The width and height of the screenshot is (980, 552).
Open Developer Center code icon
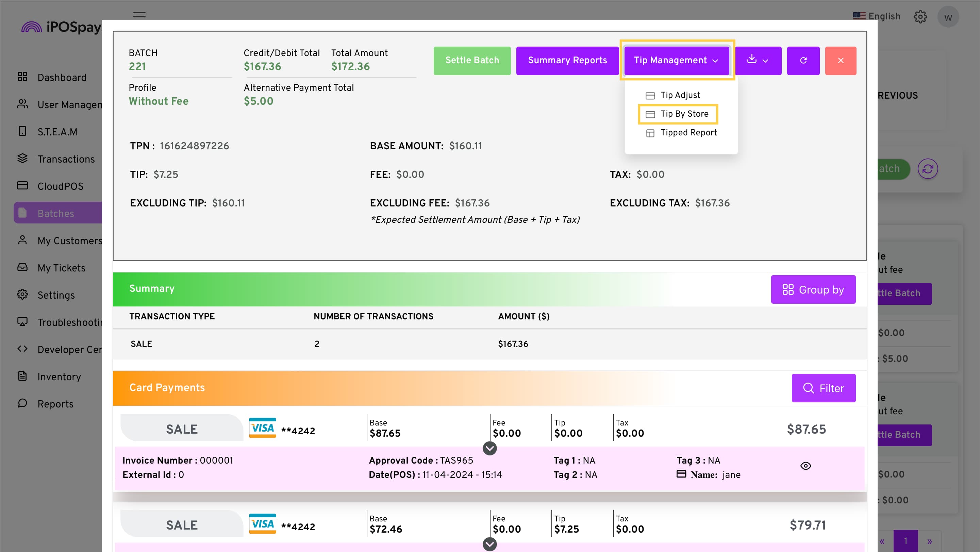[x=22, y=349]
